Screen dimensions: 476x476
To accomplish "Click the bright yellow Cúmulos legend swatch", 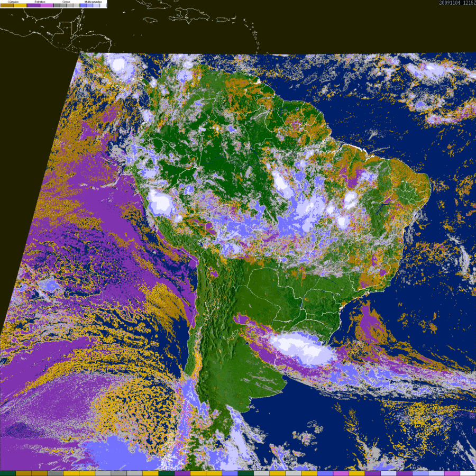I will (x=20, y=5).
